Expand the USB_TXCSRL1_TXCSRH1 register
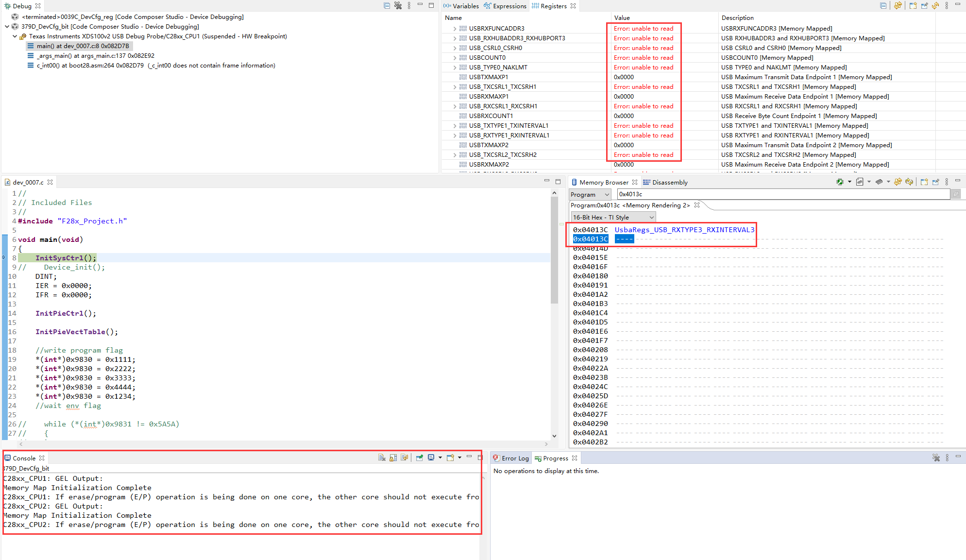 coord(454,86)
